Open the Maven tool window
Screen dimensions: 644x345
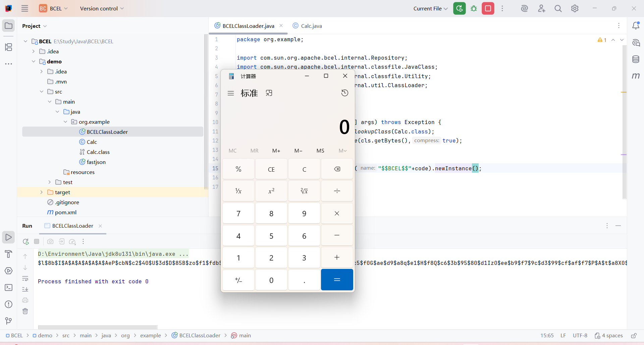(636, 76)
